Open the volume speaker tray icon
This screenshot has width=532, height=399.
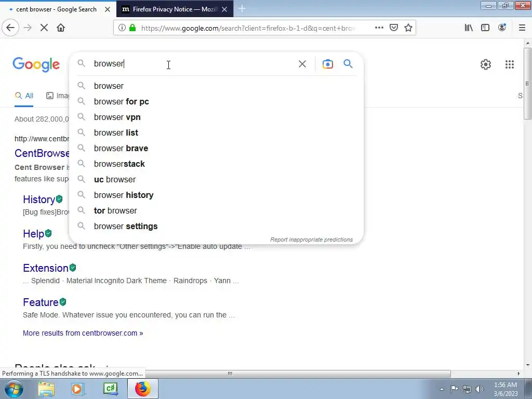(x=480, y=389)
